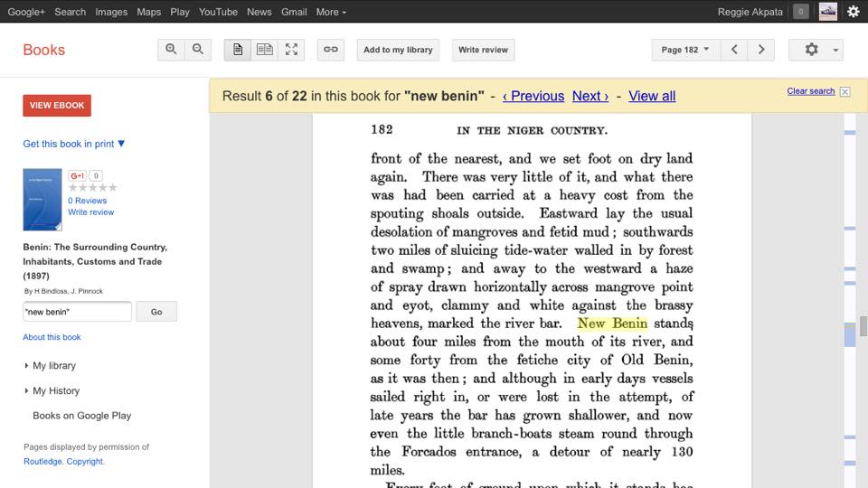Image resolution: width=868 pixels, height=488 pixels.
Task: Focus the in-book search field
Action: point(78,312)
